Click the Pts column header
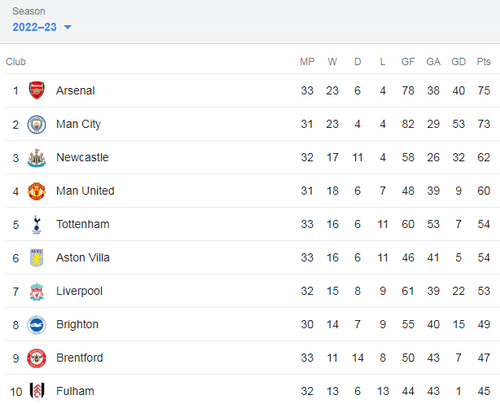 click(x=484, y=62)
